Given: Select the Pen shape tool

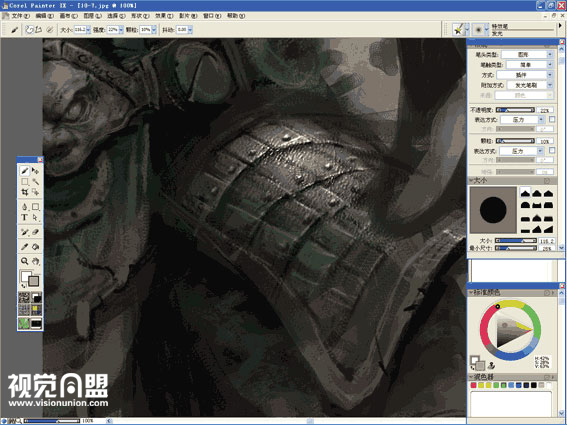Looking at the screenshot, I should 25,207.
